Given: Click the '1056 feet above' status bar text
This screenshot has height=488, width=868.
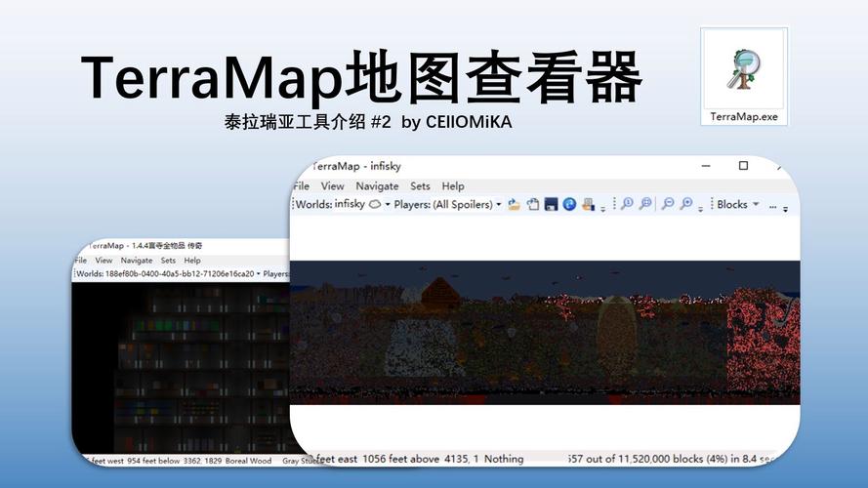Looking at the screenshot, I should [400, 459].
